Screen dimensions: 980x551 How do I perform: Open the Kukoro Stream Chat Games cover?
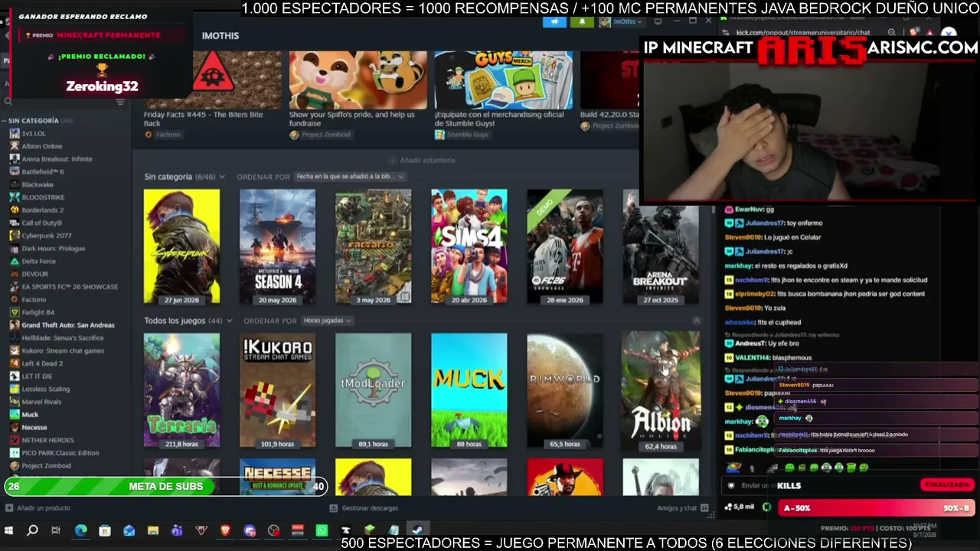[x=277, y=390]
